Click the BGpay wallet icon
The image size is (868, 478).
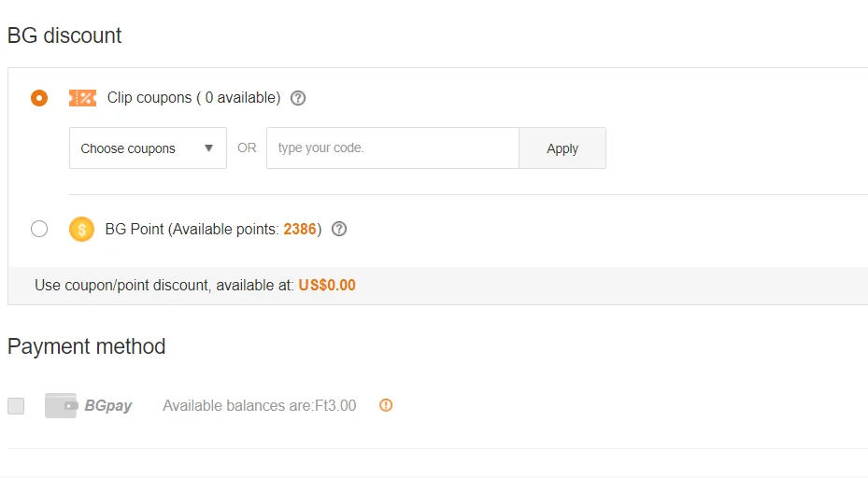coord(61,405)
